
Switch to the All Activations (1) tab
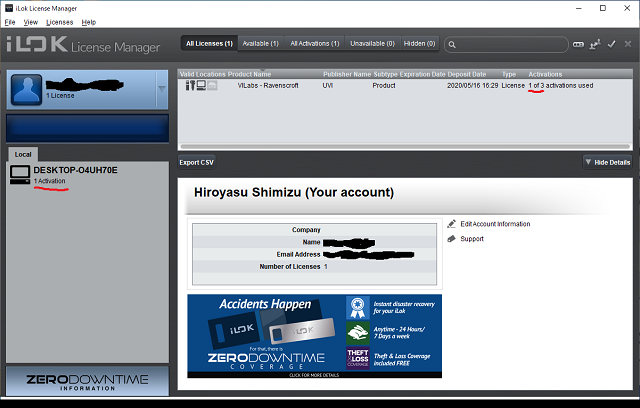click(x=315, y=43)
